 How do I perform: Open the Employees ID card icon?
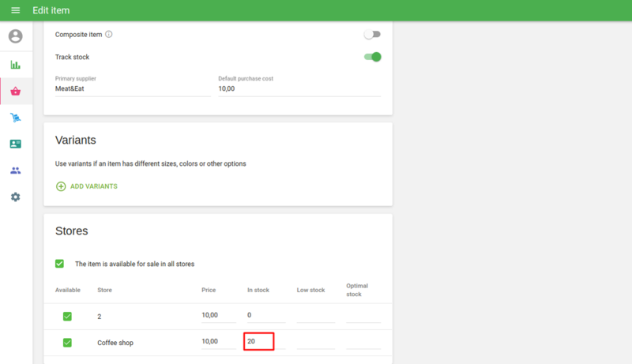point(15,144)
